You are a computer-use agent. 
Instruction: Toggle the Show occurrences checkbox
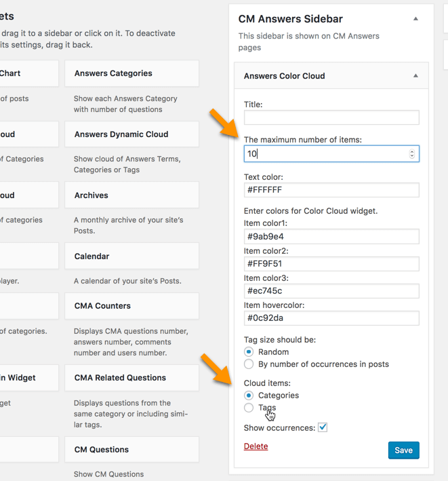point(323,427)
